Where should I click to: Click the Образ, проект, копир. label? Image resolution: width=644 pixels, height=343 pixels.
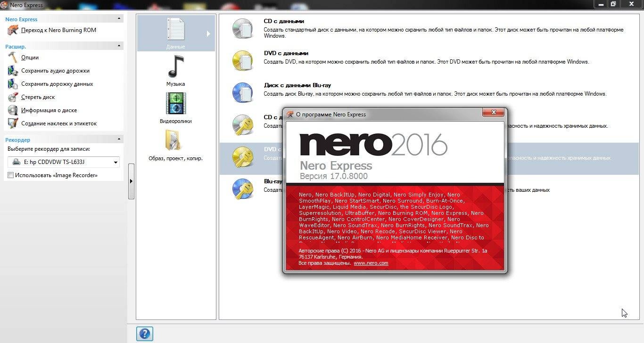coord(175,158)
